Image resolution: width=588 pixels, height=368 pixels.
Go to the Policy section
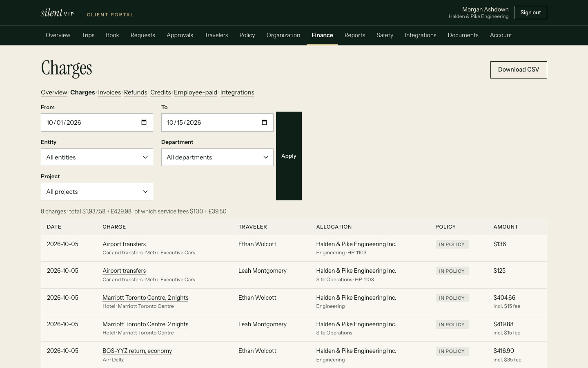pyautogui.click(x=247, y=35)
